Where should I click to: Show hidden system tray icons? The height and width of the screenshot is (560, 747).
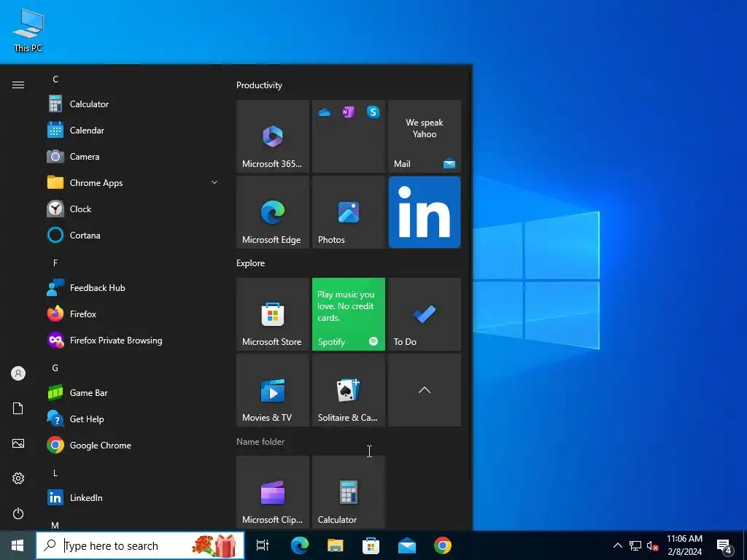click(x=617, y=545)
